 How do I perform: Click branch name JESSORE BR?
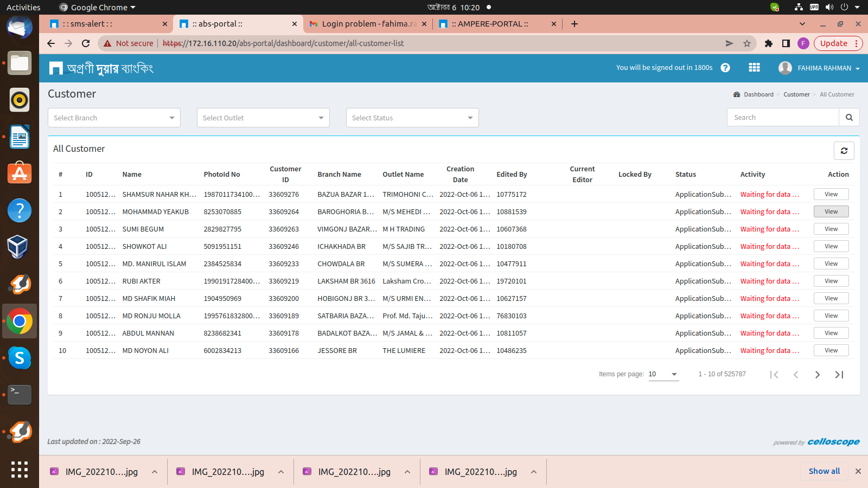pyautogui.click(x=337, y=350)
